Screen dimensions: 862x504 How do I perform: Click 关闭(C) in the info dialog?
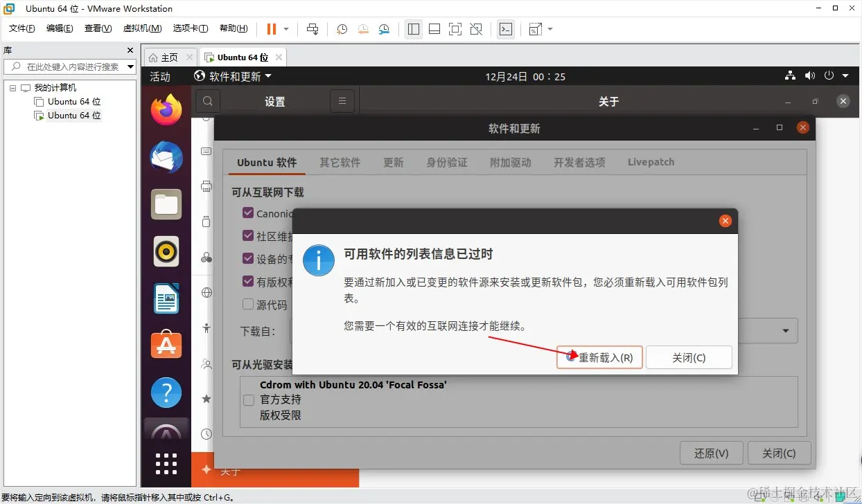point(689,357)
